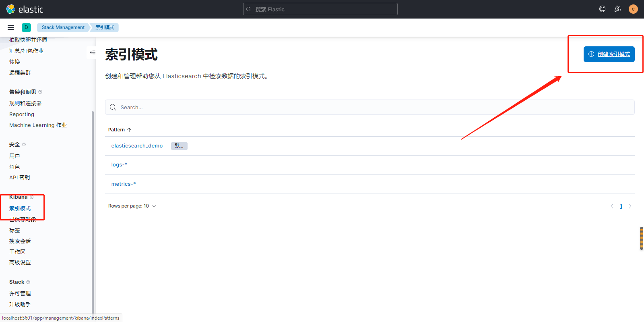The height and width of the screenshot is (322, 644).
Task: Select page 1 in pagination
Action: tap(621, 206)
